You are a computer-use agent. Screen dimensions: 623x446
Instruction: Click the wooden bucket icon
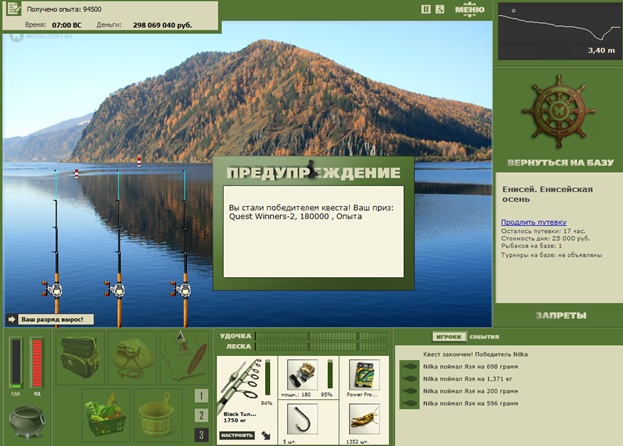(x=158, y=415)
